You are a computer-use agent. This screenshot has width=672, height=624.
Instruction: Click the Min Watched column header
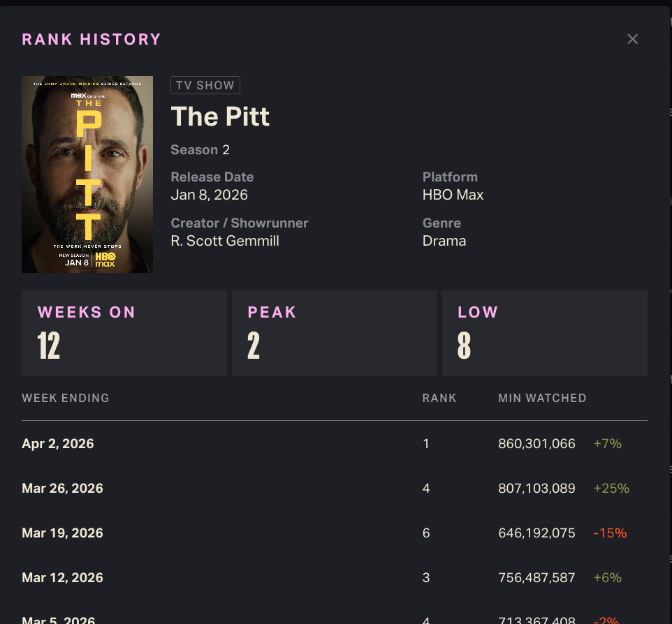(x=542, y=399)
